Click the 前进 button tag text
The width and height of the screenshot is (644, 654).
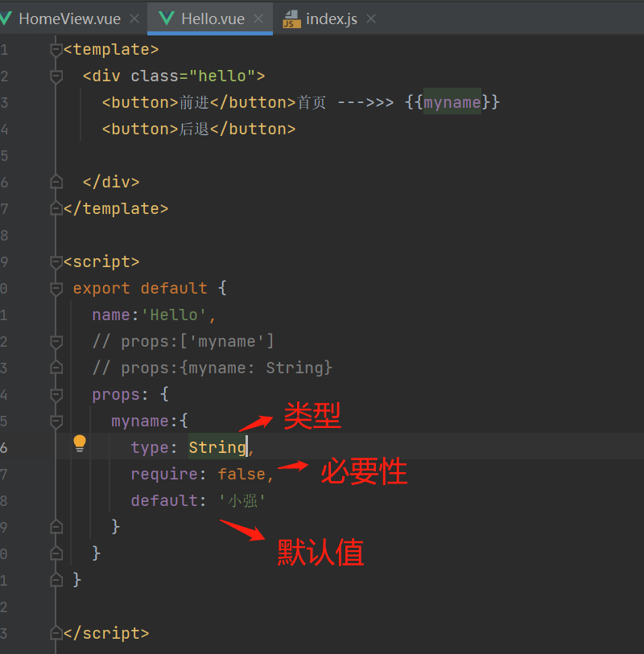click(194, 102)
